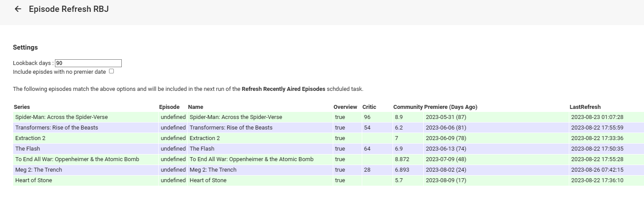Click Heart of Stone name cell
This screenshot has width=644, height=198.
click(x=260, y=180)
